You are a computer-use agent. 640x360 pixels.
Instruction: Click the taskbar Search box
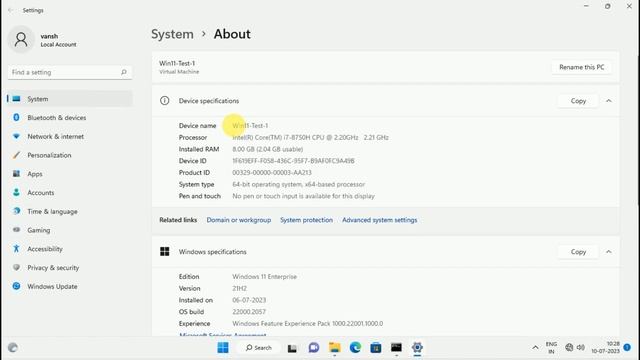pos(259,348)
